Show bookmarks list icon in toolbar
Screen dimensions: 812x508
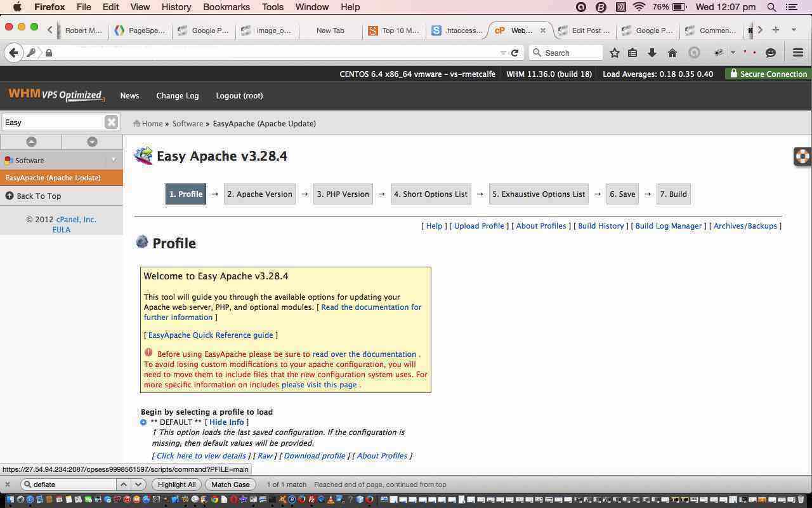[632, 53]
